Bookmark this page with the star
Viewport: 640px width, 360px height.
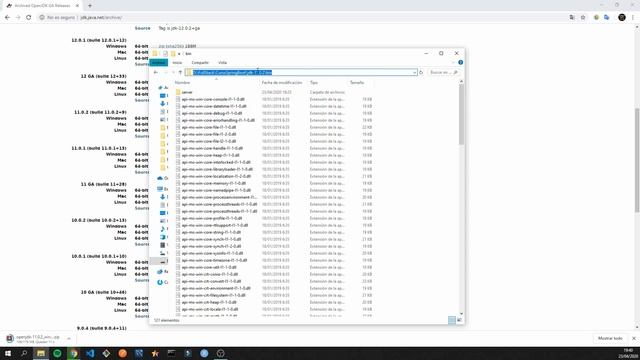[583, 18]
